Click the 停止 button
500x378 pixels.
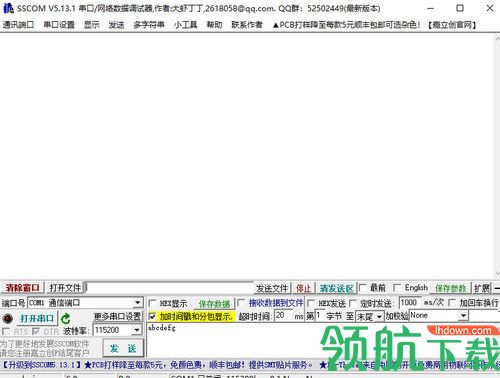tap(303, 288)
